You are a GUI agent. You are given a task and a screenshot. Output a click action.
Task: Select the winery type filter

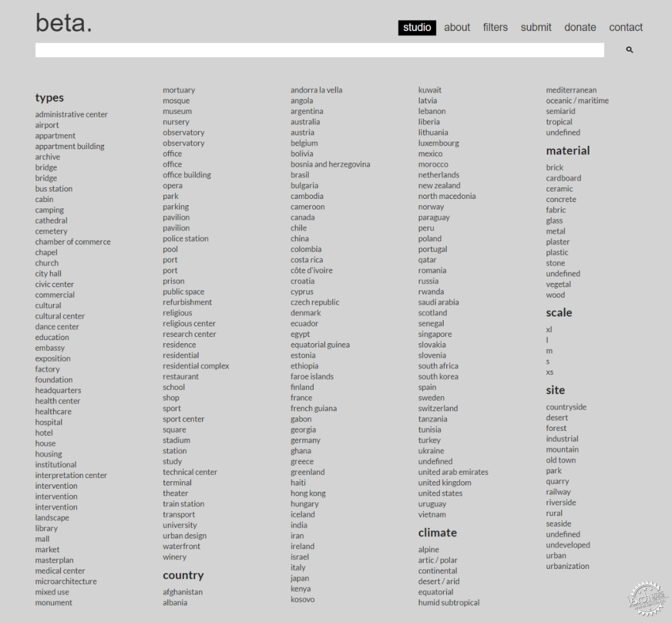coord(174,557)
